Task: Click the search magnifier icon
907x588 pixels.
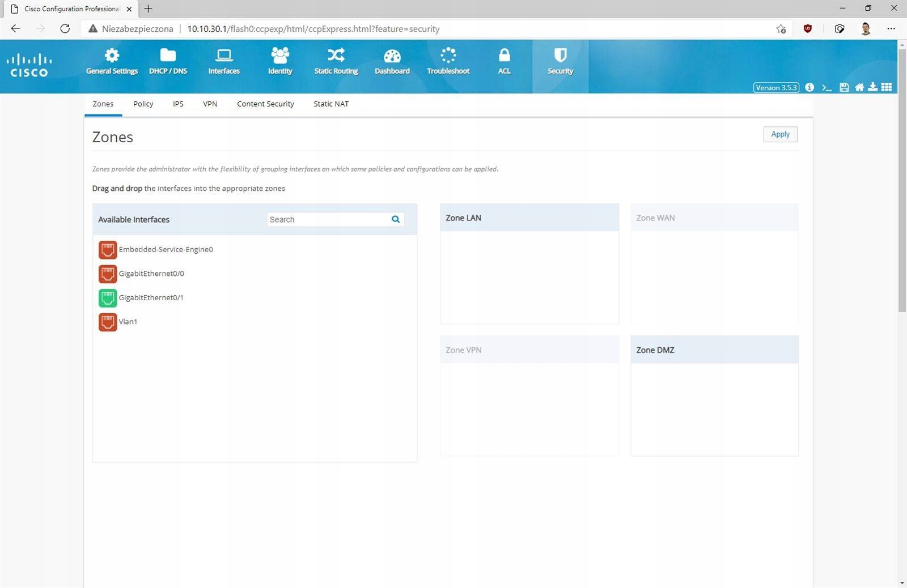Action: click(x=396, y=219)
